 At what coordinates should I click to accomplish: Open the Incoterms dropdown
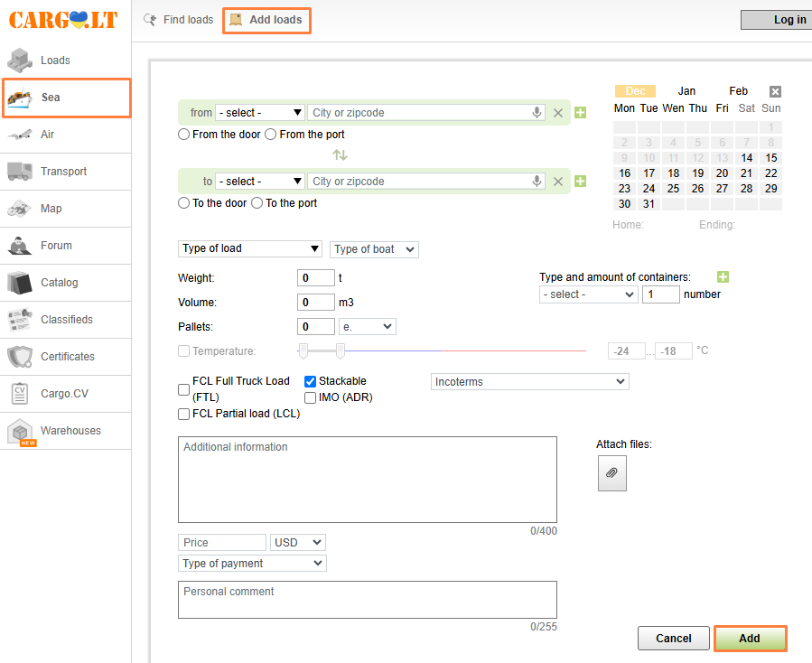point(530,382)
